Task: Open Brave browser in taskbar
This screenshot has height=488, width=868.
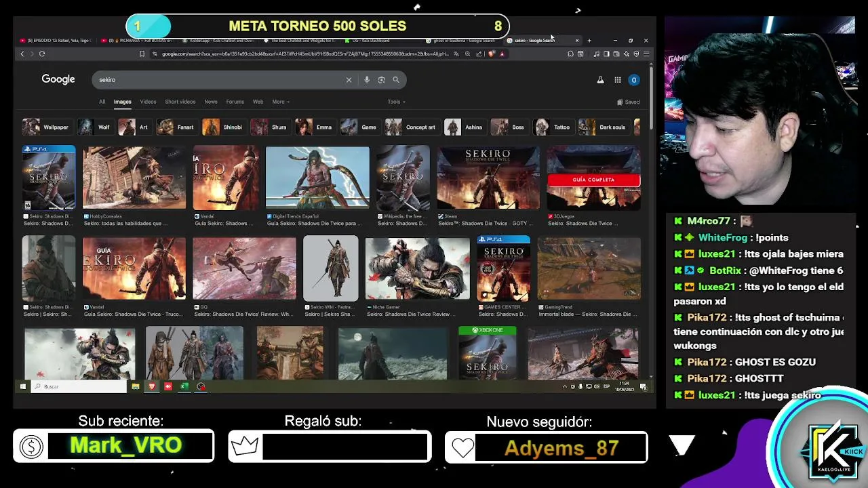Action: point(152,386)
